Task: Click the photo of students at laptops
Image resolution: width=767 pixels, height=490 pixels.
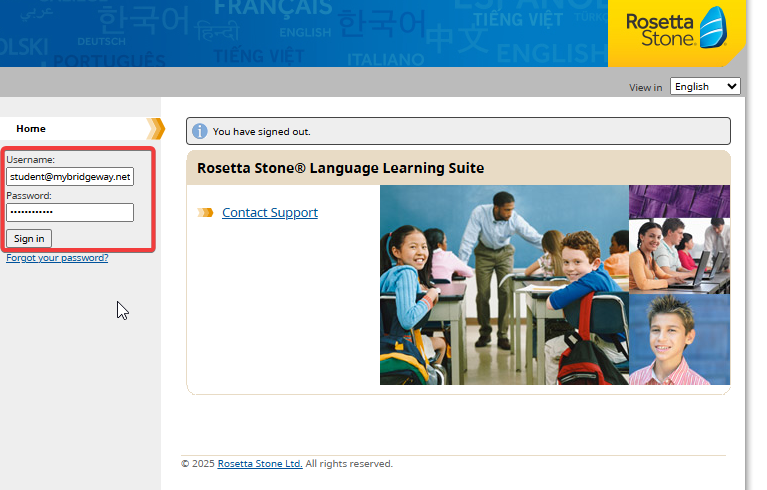Action: (x=679, y=256)
